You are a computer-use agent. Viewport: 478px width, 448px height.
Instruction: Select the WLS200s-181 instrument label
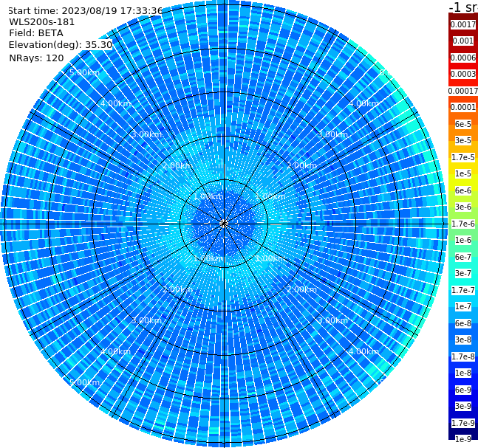click(42, 22)
